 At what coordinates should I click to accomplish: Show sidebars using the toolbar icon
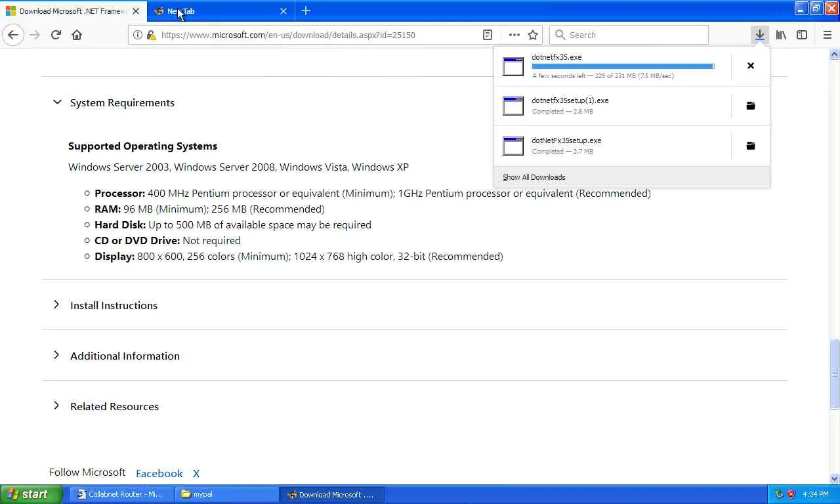(802, 35)
